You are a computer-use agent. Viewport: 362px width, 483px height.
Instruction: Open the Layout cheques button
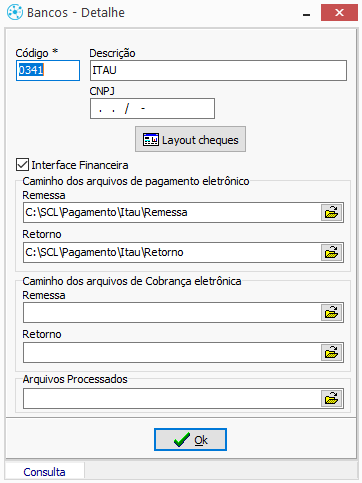[x=190, y=139]
